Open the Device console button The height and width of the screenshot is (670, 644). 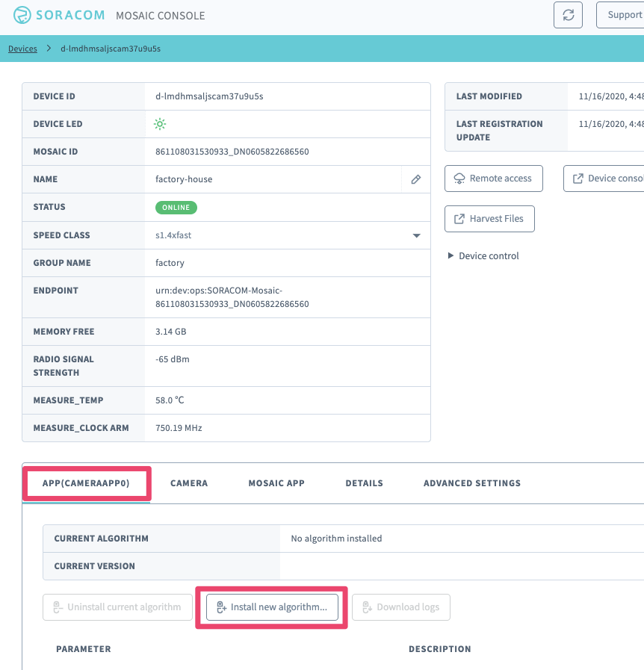pos(604,179)
